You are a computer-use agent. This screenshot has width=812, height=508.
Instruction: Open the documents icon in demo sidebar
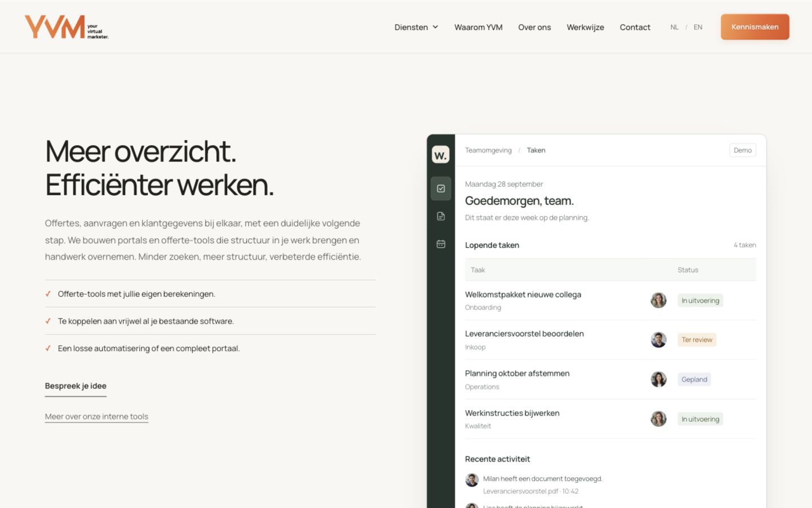441,216
